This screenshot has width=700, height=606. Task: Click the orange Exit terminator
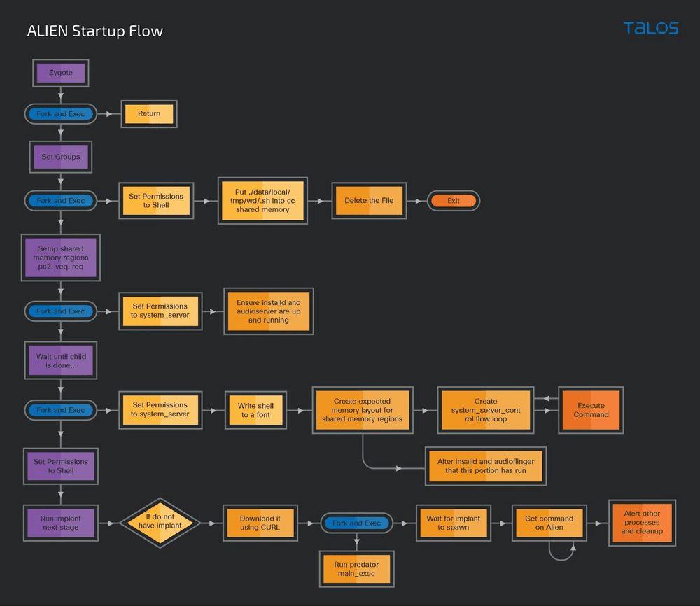tap(454, 201)
